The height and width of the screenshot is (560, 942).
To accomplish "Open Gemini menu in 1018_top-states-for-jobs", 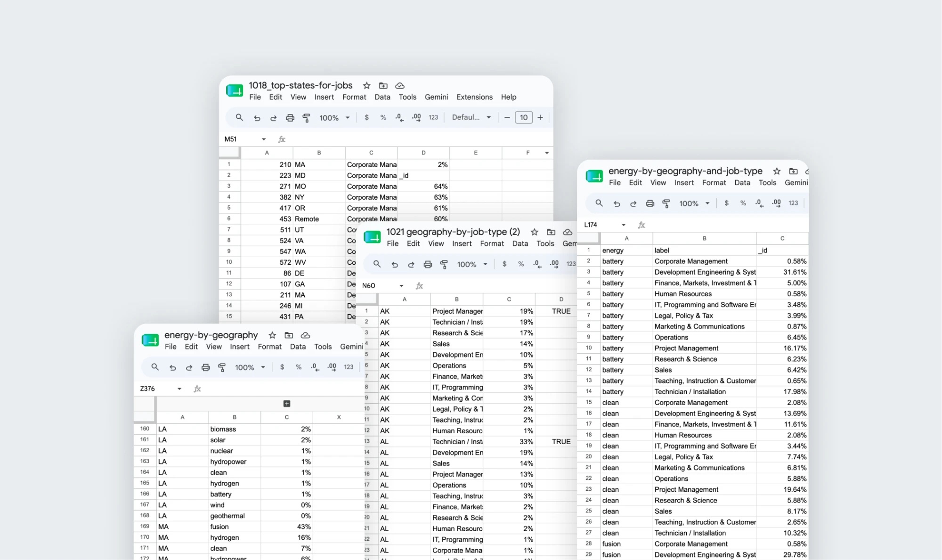I will 436,97.
